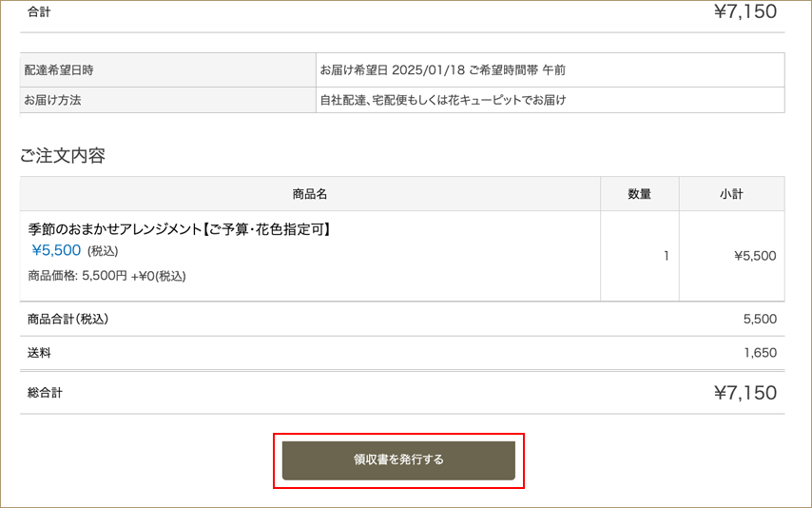The height and width of the screenshot is (508, 812).
Task: Click the 自社配達 delivery method text
Action: pos(442,100)
